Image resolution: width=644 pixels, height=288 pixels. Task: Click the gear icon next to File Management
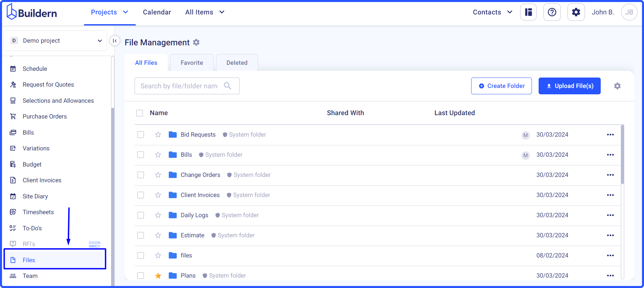coord(196,42)
